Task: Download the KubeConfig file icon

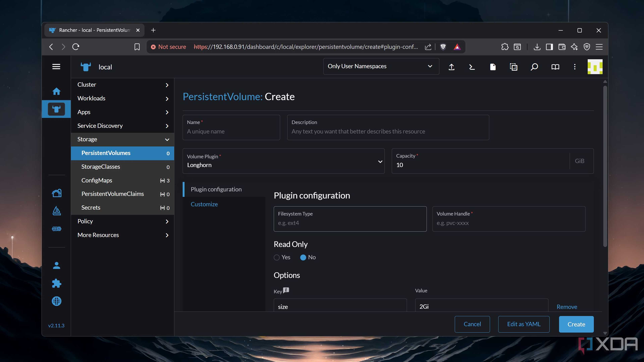Action: click(x=493, y=67)
